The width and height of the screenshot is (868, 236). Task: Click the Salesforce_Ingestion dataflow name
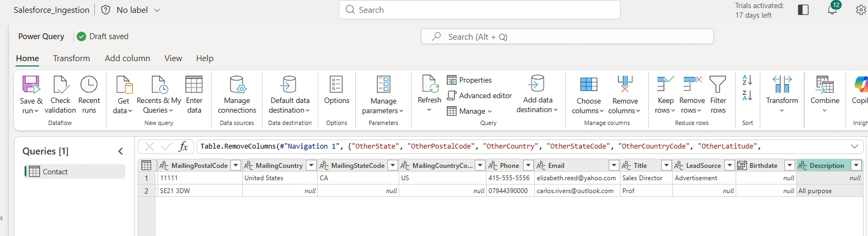[x=51, y=10]
